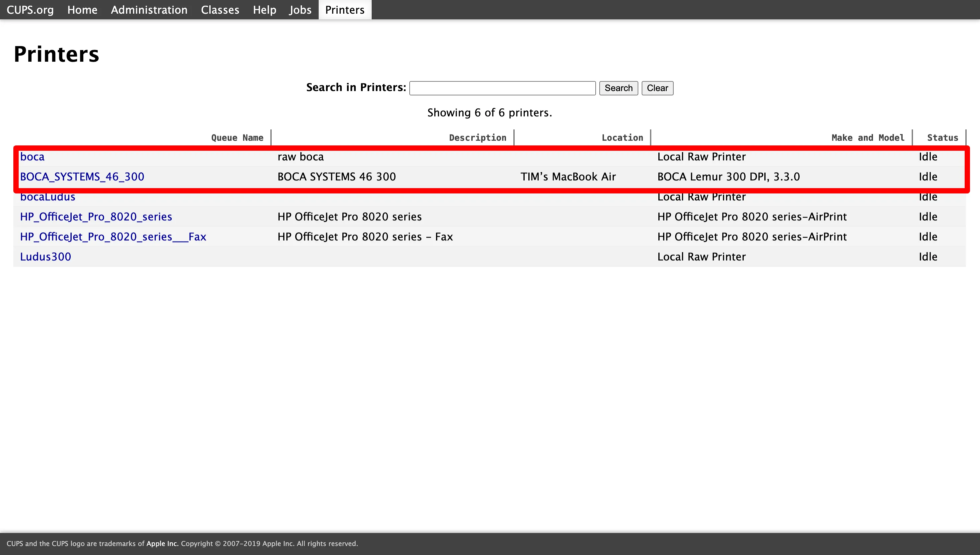Open the HP_OfficeJet_Pro_8020_series___Fax printer link
This screenshot has height=555, width=980.
click(x=113, y=237)
